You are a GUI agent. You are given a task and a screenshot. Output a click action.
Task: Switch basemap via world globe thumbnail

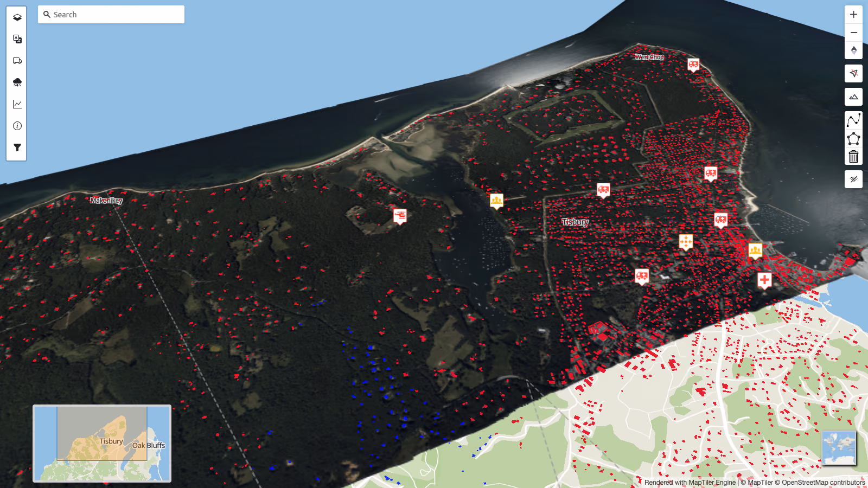point(839,448)
